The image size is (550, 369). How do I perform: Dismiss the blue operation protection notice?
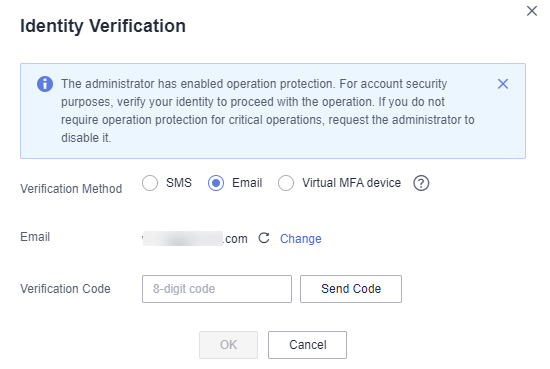(x=503, y=84)
